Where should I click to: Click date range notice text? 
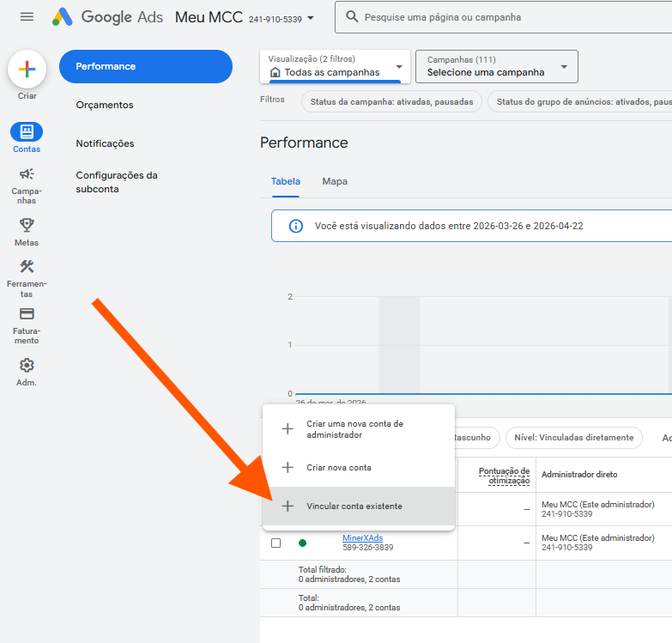[449, 226]
